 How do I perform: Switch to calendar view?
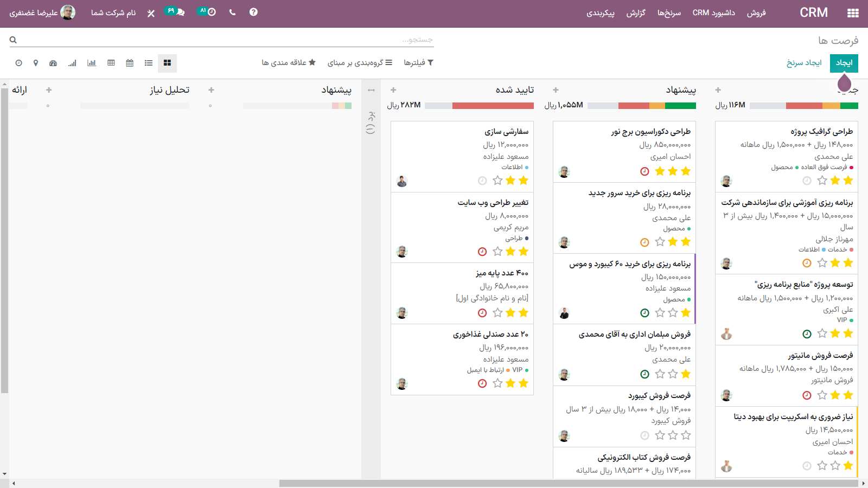[130, 63]
